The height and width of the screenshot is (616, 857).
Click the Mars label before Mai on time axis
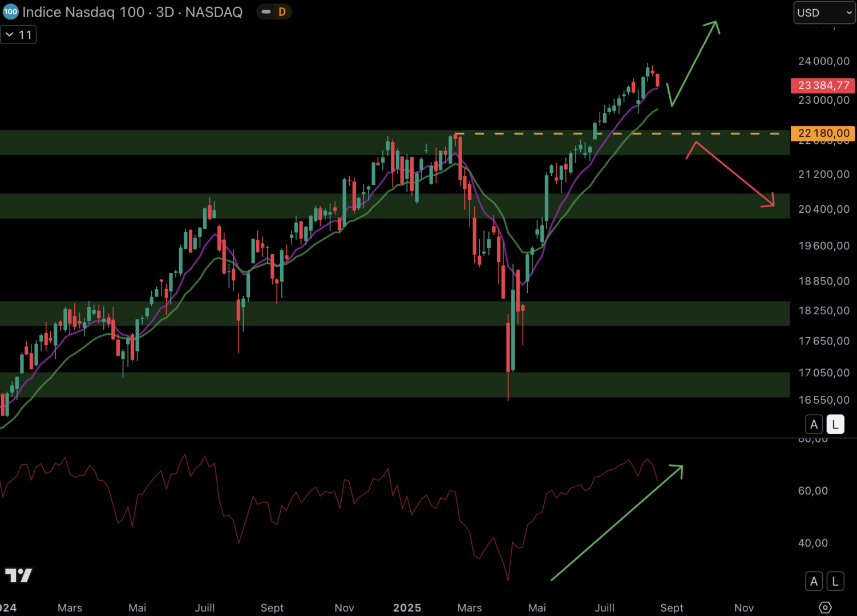[70, 608]
